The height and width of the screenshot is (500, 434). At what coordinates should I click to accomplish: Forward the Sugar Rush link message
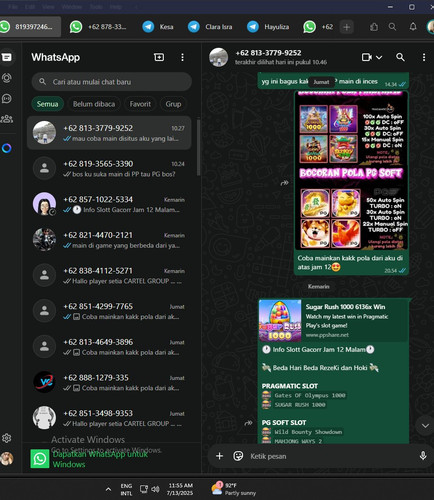point(248,423)
